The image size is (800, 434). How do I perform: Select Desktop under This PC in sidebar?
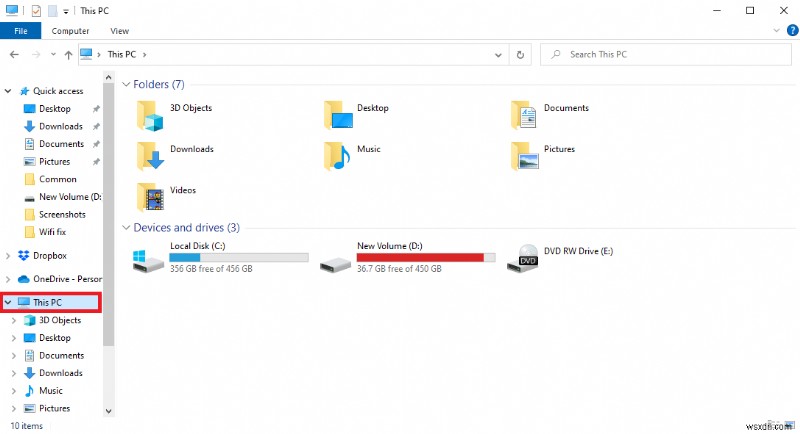(55, 338)
